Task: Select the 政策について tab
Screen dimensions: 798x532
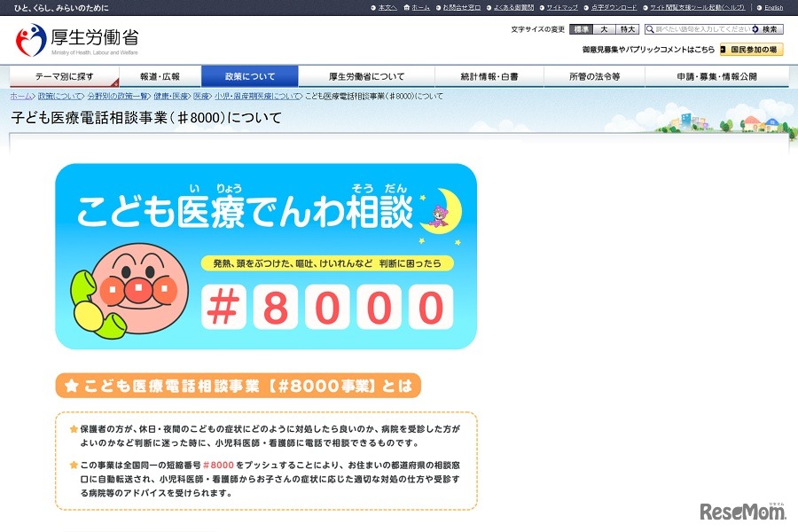Action: [x=249, y=76]
